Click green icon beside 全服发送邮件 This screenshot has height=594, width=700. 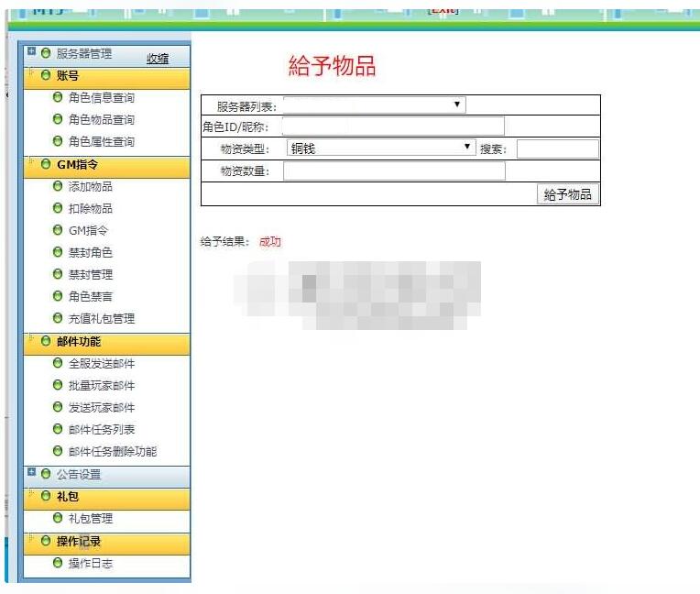[58, 363]
